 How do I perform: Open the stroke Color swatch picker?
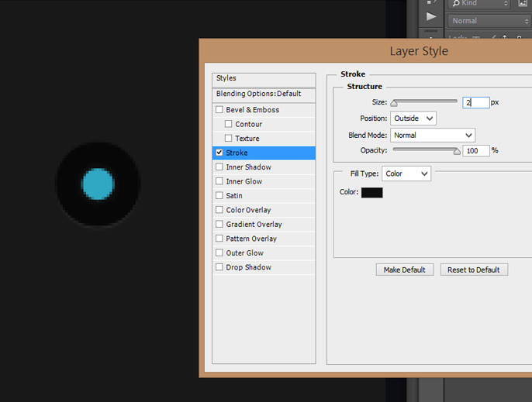(x=372, y=192)
